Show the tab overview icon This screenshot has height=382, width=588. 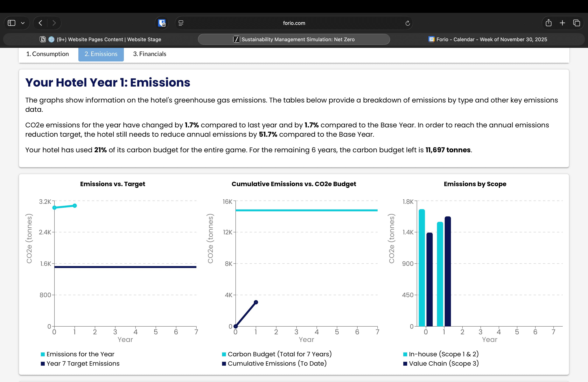(576, 23)
